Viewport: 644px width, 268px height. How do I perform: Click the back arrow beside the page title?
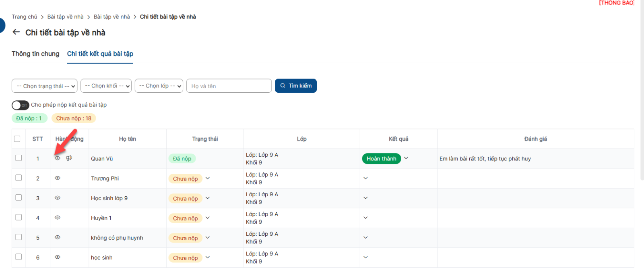click(x=16, y=32)
